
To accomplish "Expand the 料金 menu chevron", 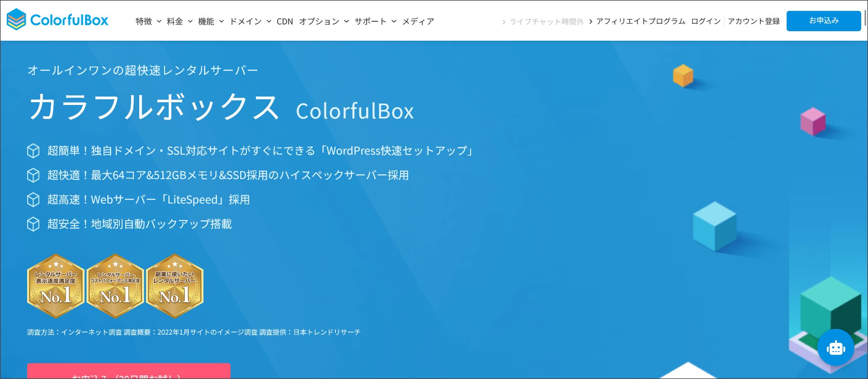I will (190, 21).
